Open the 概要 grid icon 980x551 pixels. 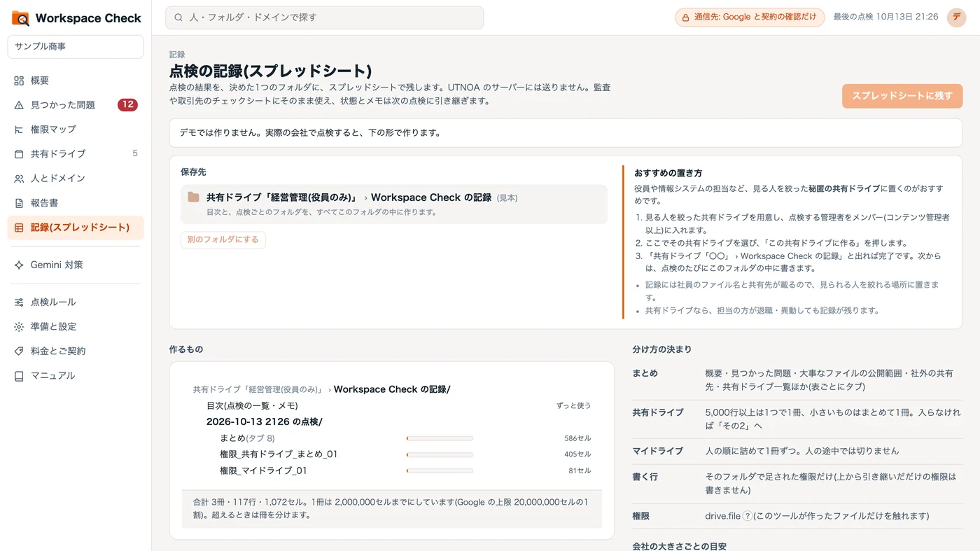[x=19, y=81]
